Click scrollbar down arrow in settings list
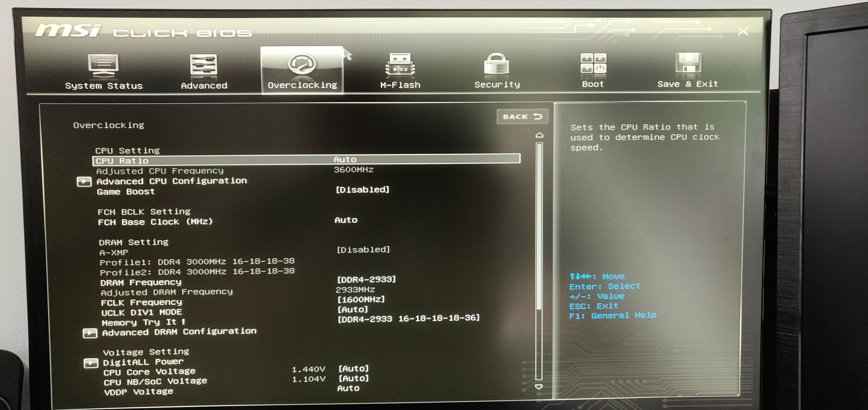 point(539,387)
